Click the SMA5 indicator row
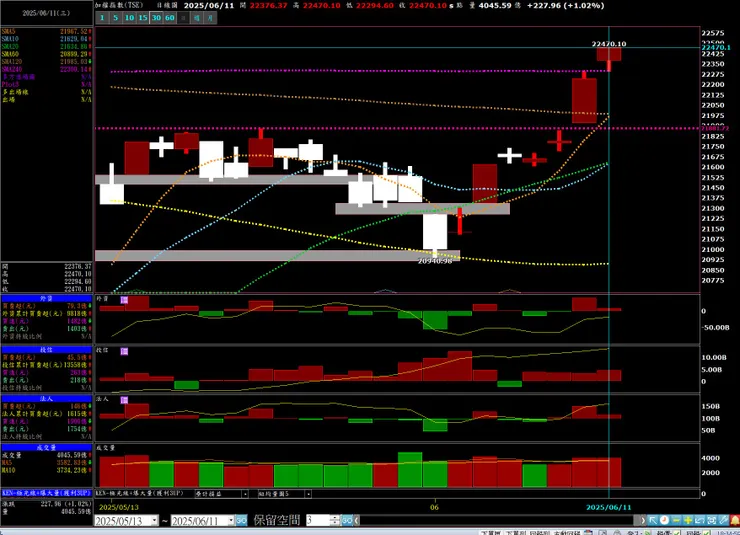 46,32
